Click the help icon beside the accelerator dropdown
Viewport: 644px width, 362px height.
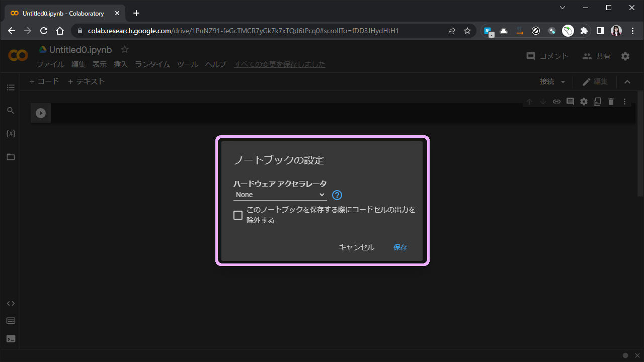point(337,195)
